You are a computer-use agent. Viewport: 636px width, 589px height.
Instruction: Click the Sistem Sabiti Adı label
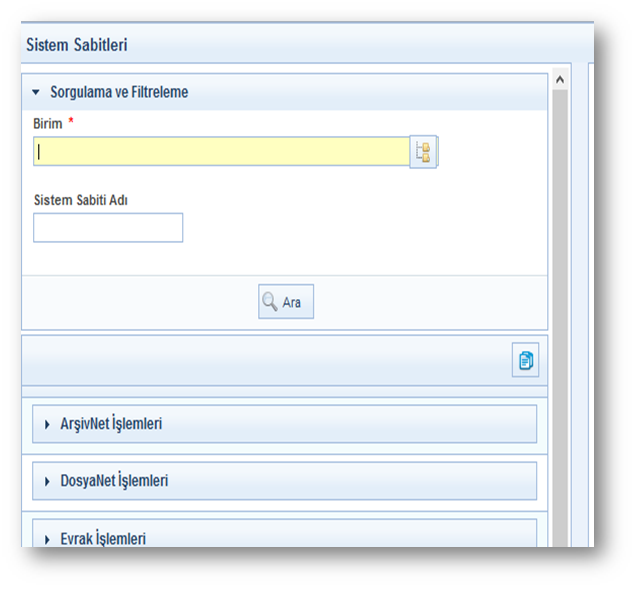click(81, 199)
